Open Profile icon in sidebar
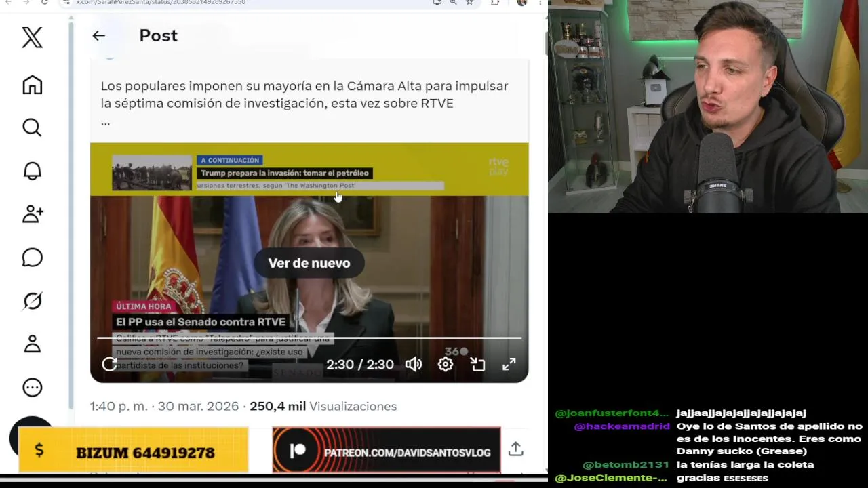868x488 pixels. (x=32, y=344)
